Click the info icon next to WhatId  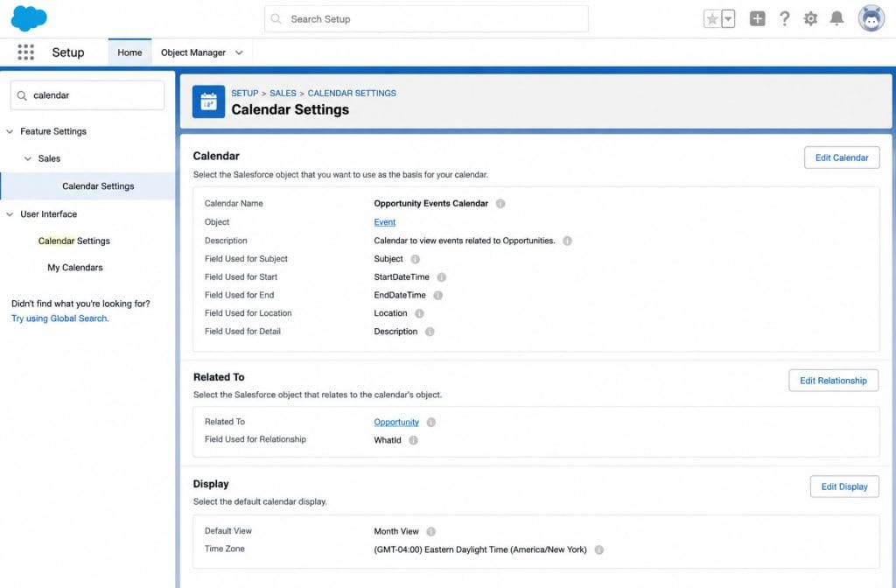[413, 440]
